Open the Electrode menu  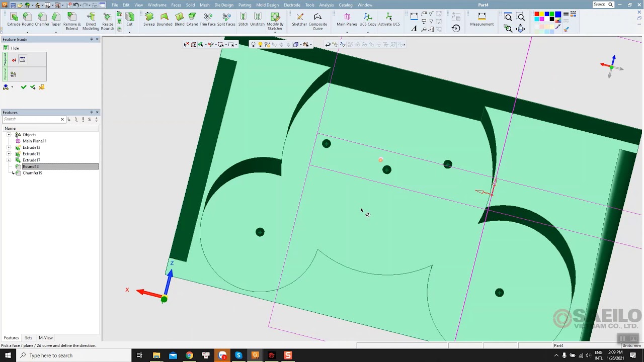click(x=292, y=5)
